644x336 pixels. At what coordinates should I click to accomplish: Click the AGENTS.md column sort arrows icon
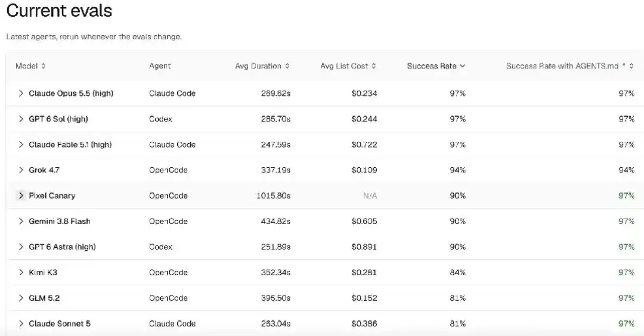tap(631, 66)
